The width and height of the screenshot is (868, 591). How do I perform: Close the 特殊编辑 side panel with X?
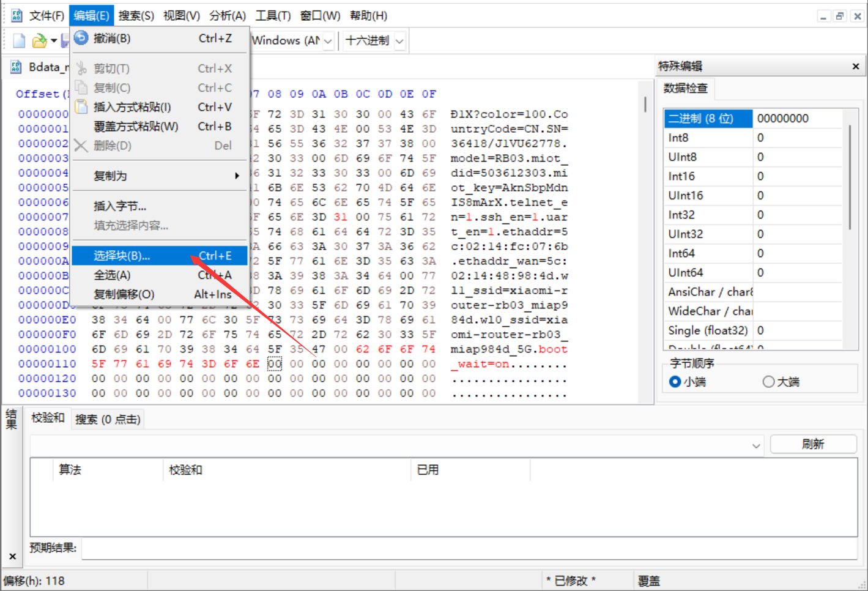pyautogui.click(x=855, y=66)
